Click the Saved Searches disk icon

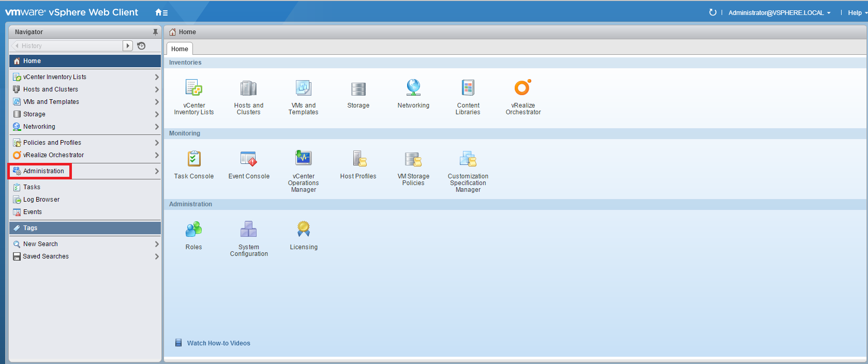17,256
